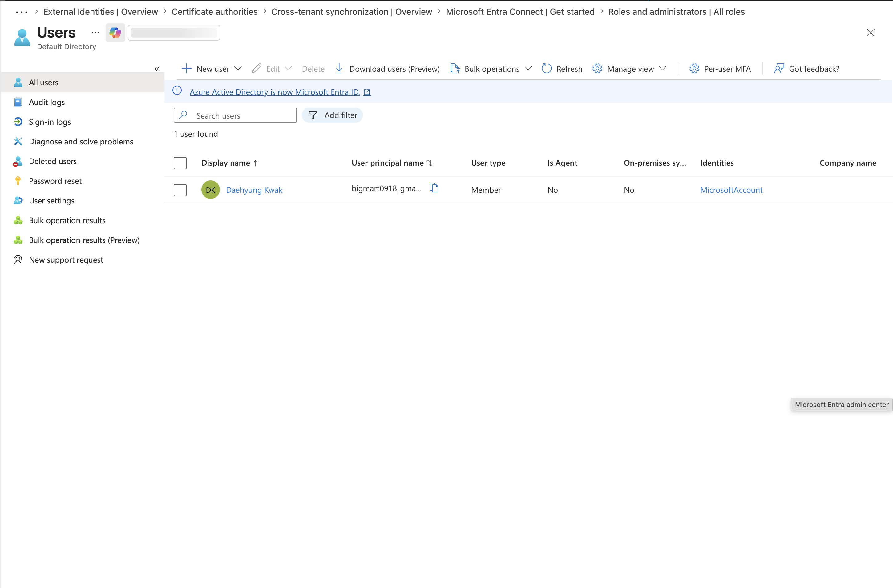Click the Is Agent column header

562,163
